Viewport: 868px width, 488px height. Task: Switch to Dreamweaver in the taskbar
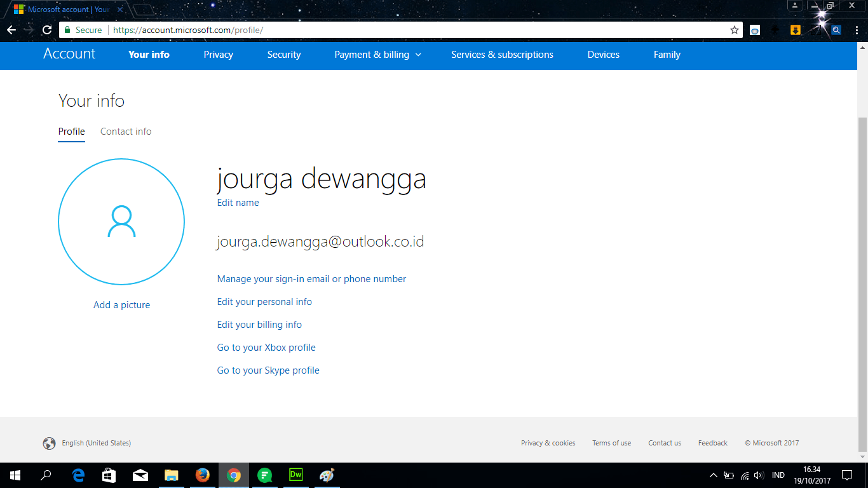click(296, 475)
